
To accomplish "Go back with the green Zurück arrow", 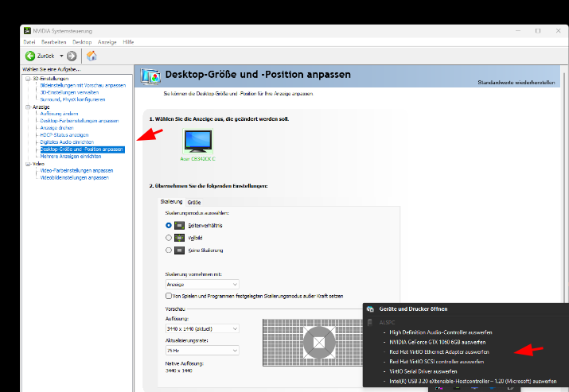I will [x=30, y=56].
